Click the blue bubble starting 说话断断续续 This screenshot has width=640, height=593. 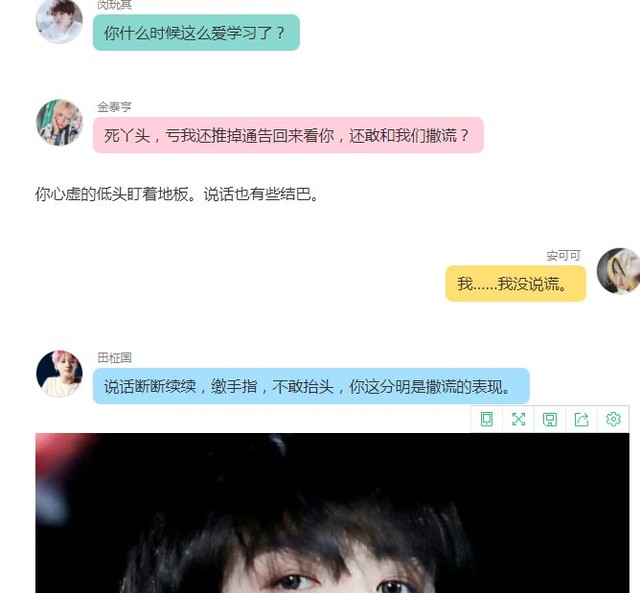(311, 386)
